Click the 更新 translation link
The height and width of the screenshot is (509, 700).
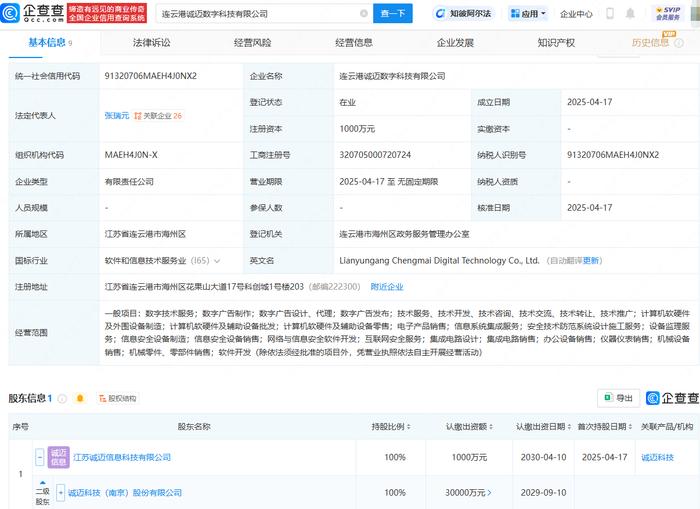[x=591, y=261]
